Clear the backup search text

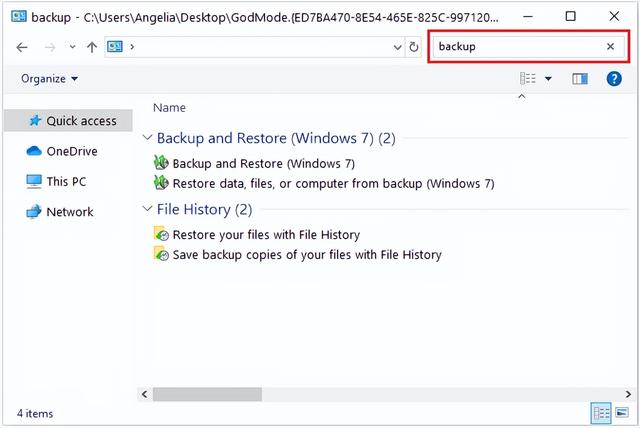610,47
